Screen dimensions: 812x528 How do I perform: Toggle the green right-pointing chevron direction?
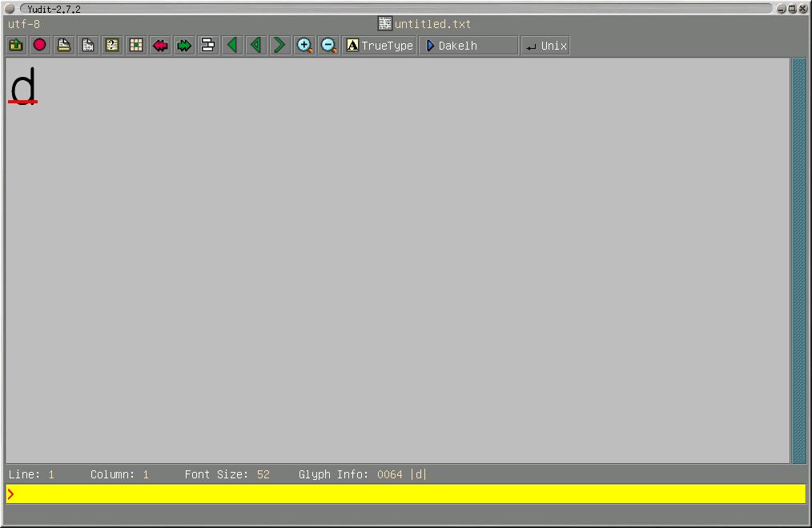279,46
